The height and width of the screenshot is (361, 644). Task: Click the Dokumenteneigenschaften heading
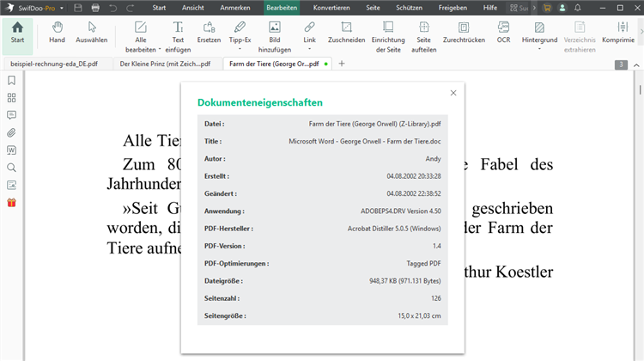[x=260, y=103]
